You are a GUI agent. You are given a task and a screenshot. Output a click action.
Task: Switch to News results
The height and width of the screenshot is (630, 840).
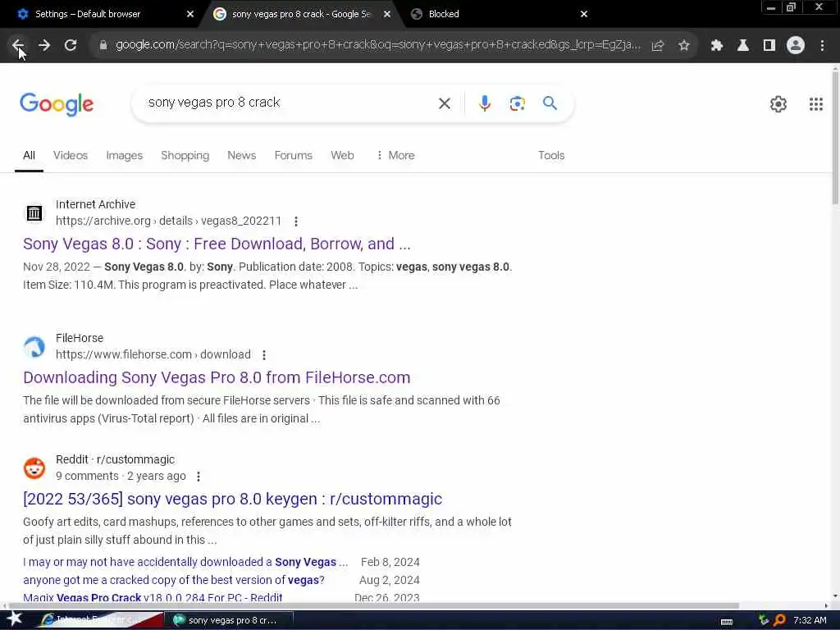point(242,155)
